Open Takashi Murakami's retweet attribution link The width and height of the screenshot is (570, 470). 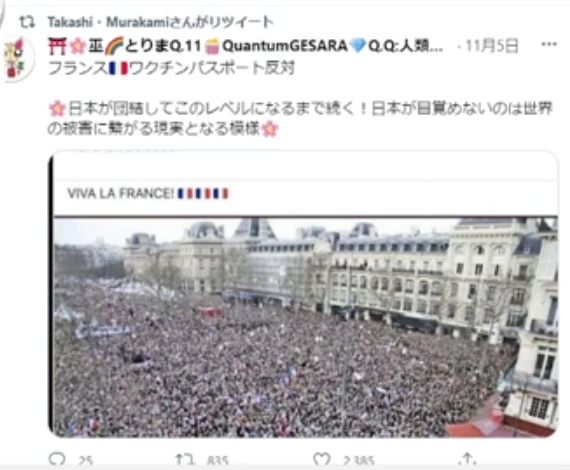click(160, 22)
